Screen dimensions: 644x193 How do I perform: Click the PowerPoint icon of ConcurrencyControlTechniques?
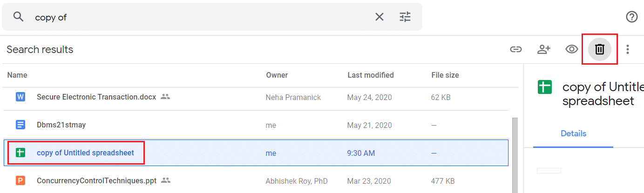(20, 180)
